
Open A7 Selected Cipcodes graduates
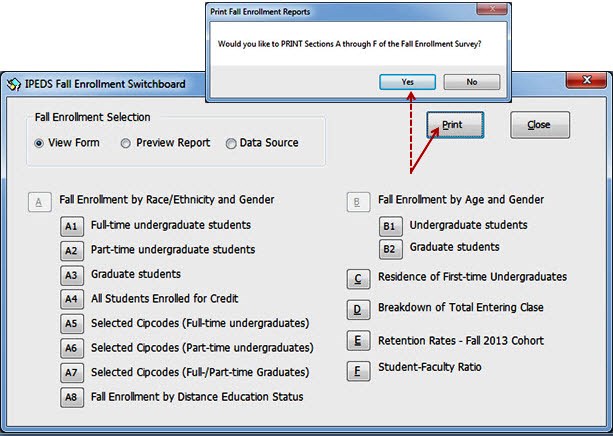72,373
